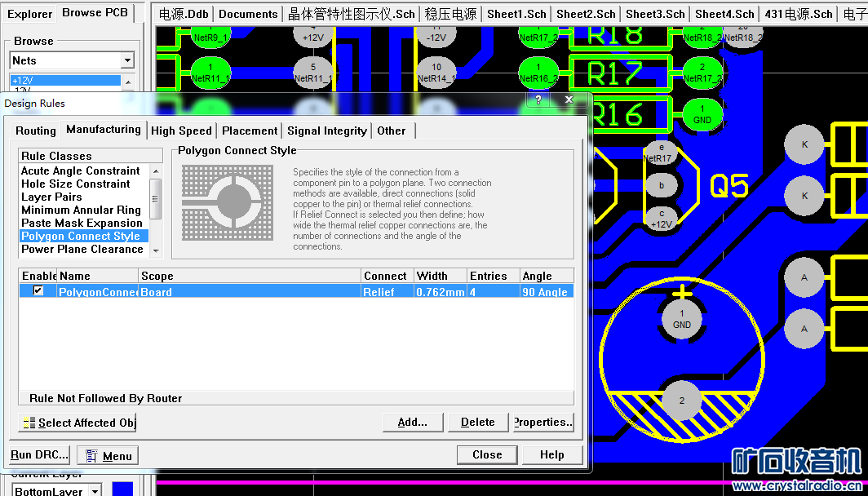This screenshot has width=868, height=496.
Task: Click the blue current layer color swatch
Action: pos(122,489)
